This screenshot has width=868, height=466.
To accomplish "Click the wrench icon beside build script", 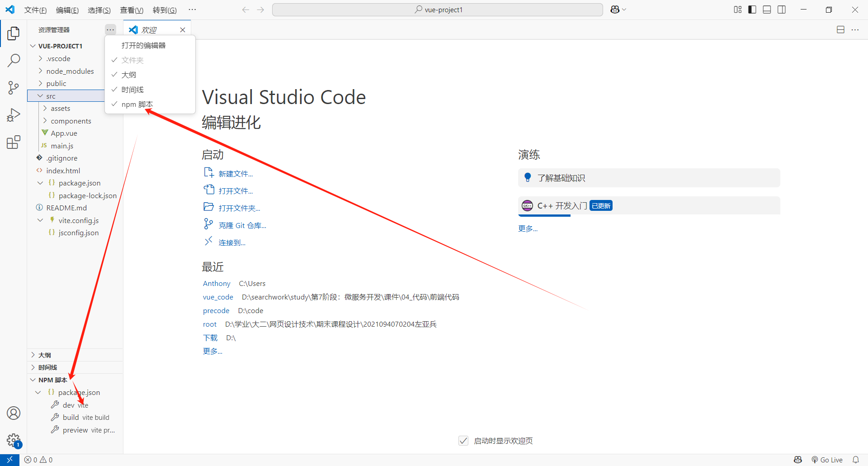I will pyautogui.click(x=55, y=417).
